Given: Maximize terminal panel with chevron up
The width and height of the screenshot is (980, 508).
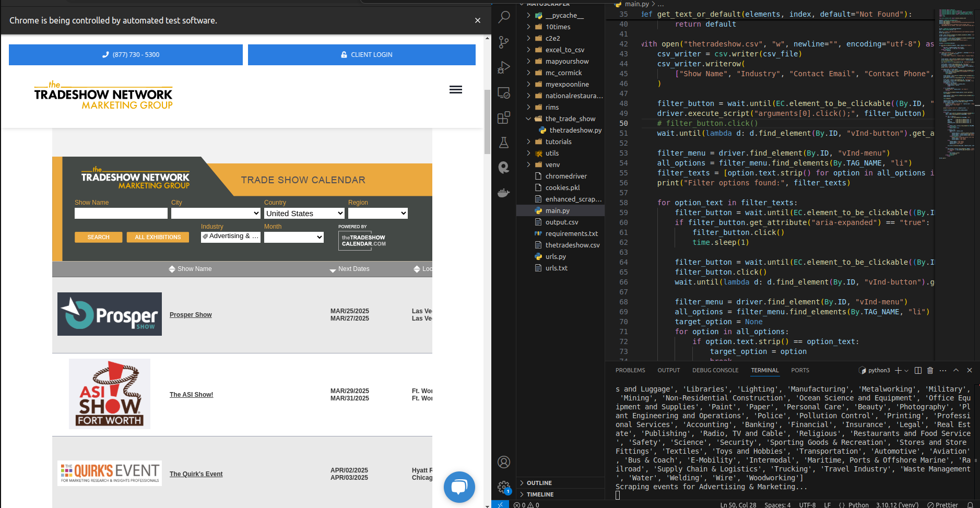Looking at the screenshot, I should [x=956, y=370].
